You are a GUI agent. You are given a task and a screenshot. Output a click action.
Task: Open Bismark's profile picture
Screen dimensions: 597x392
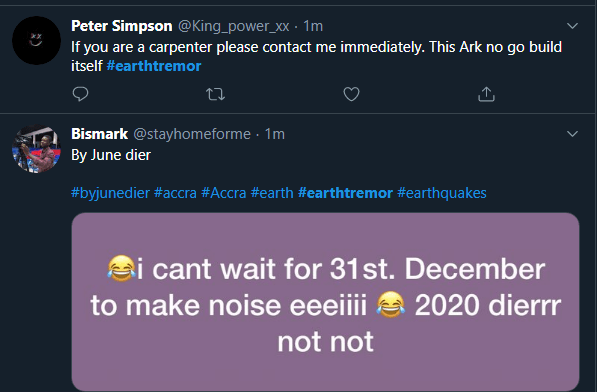37,148
